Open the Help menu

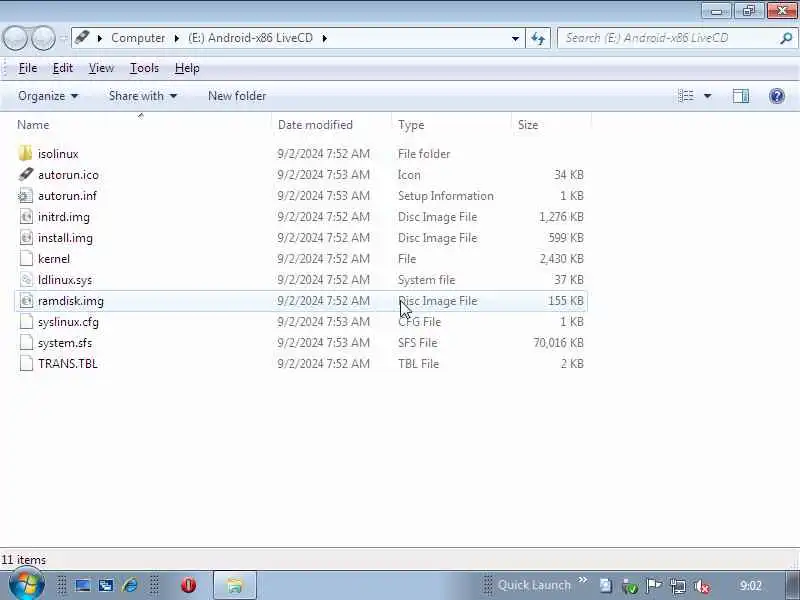tap(187, 68)
